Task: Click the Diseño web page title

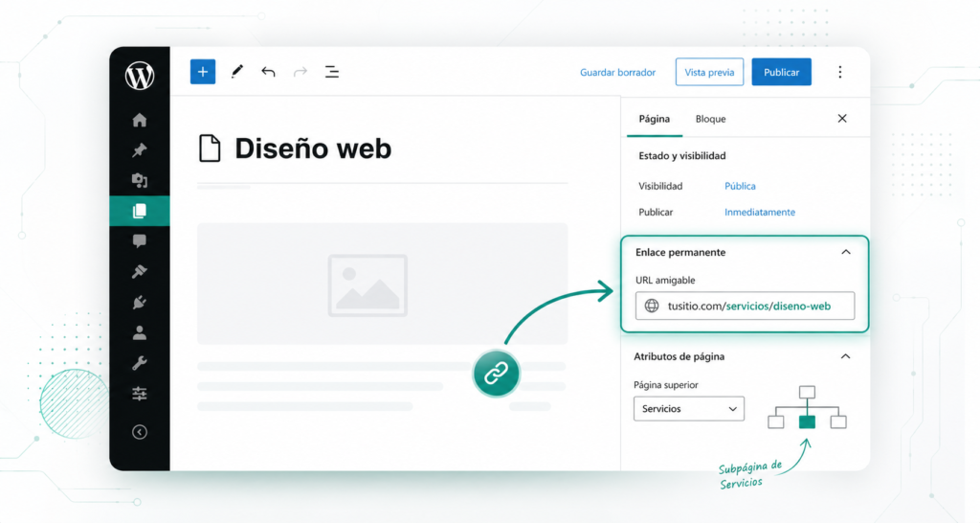Action: coord(313,148)
